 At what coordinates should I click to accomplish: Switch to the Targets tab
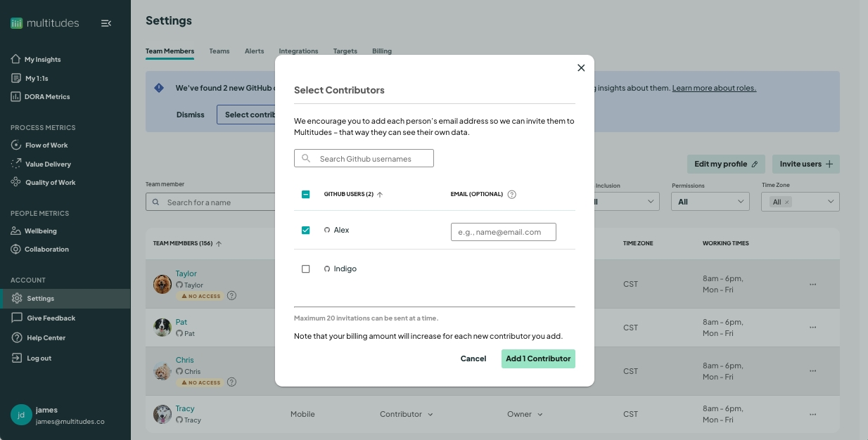345,51
